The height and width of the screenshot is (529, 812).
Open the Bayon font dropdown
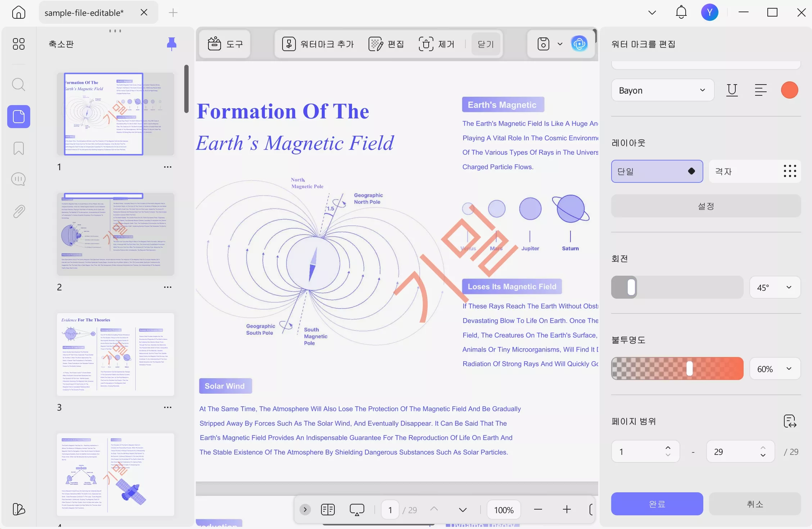663,90
